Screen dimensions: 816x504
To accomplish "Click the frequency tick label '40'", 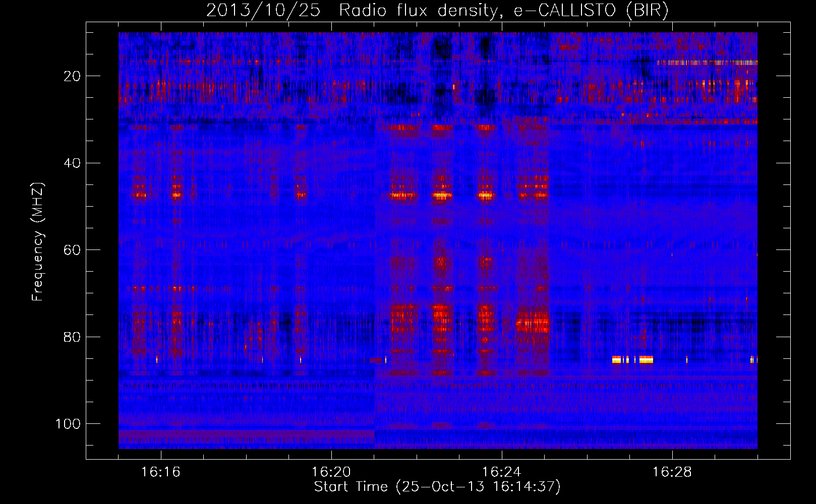I will point(72,163).
